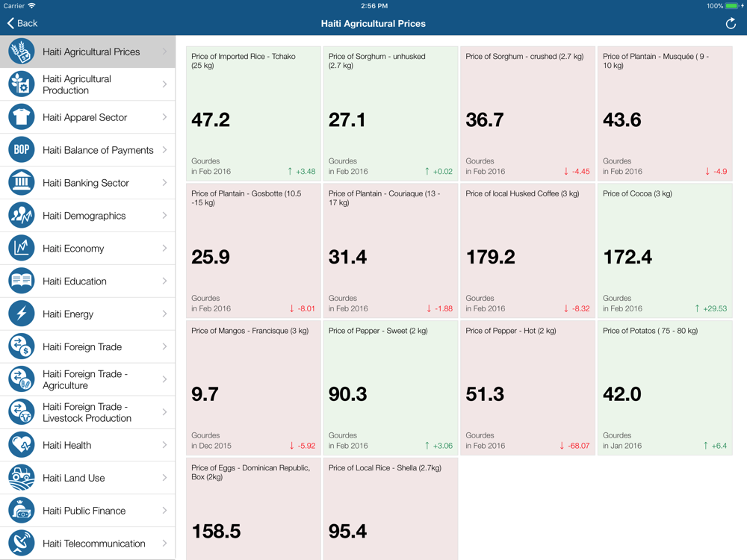This screenshot has width=747, height=560.
Task: Expand Haiti Public Finance chevron arrow
Action: point(164,511)
